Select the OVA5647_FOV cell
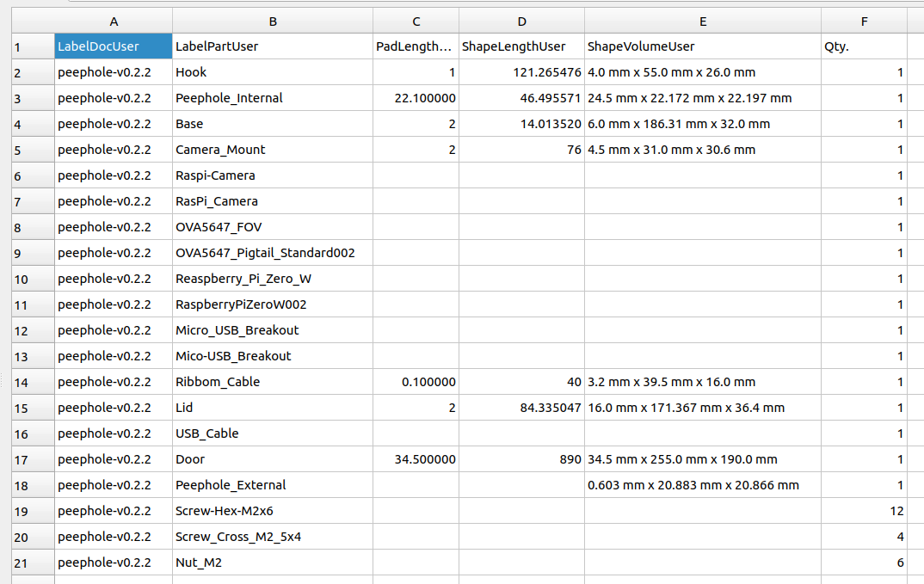This screenshot has width=924, height=584. [273, 227]
